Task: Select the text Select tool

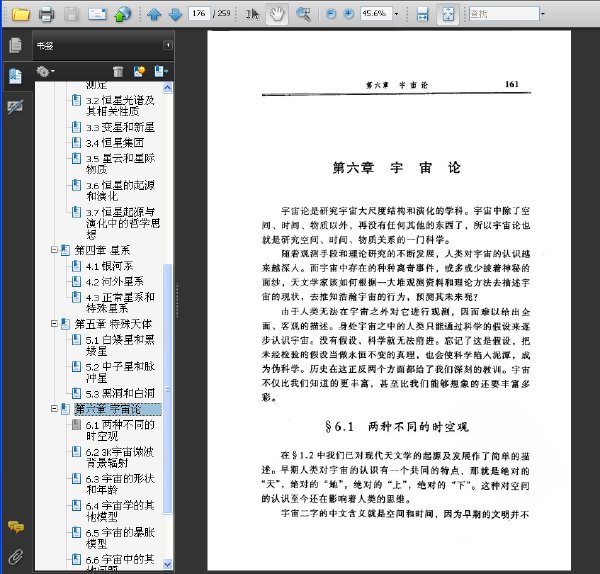Action: click(x=252, y=15)
